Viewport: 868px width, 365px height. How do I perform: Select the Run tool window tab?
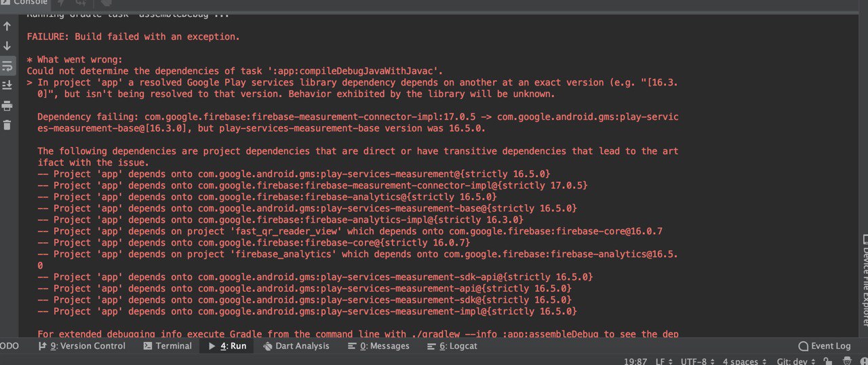click(x=227, y=346)
